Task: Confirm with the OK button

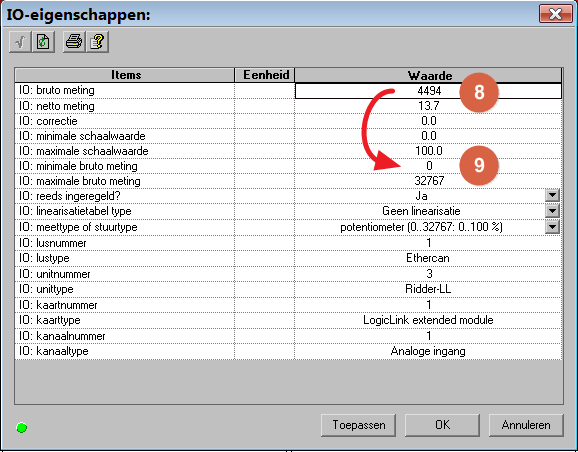Action: click(442, 425)
